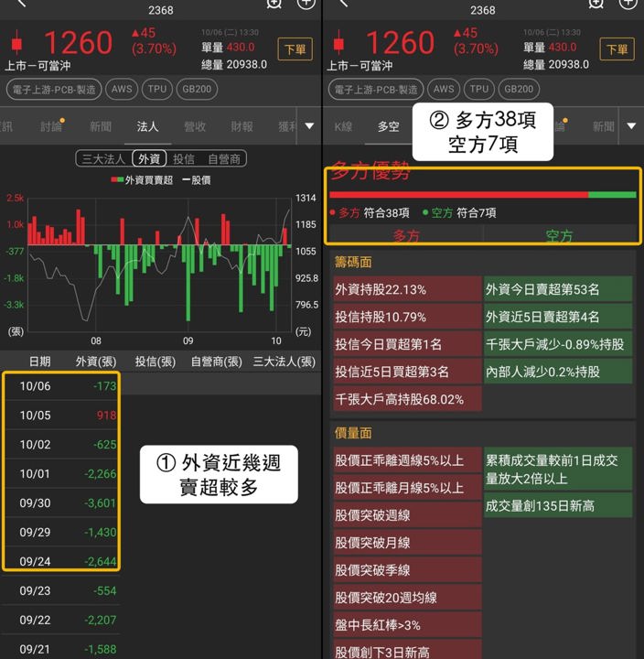Select the 電子上游-PCB-製造 tag in right panel
644x659 pixels.
pyautogui.click(x=376, y=89)
